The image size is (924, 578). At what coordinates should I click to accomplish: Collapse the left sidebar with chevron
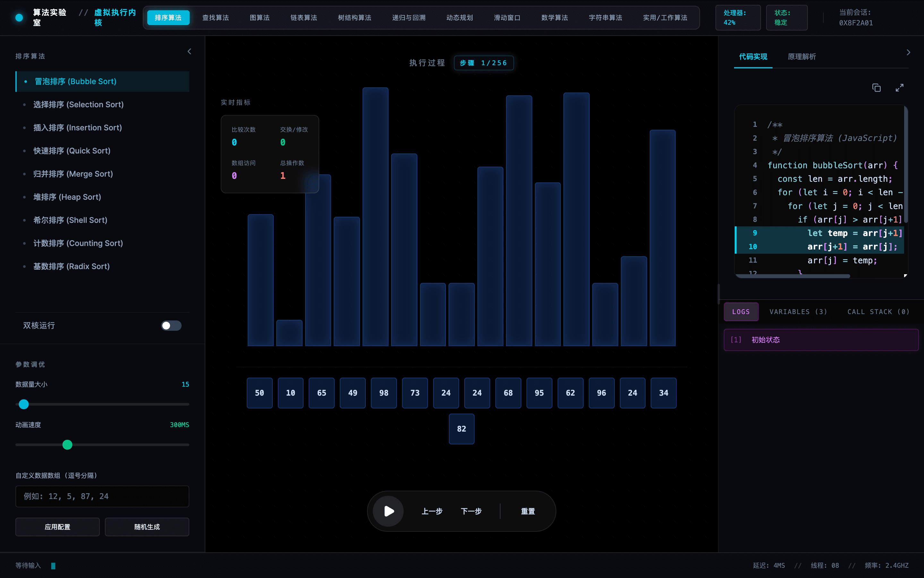[x=189, y=52]
